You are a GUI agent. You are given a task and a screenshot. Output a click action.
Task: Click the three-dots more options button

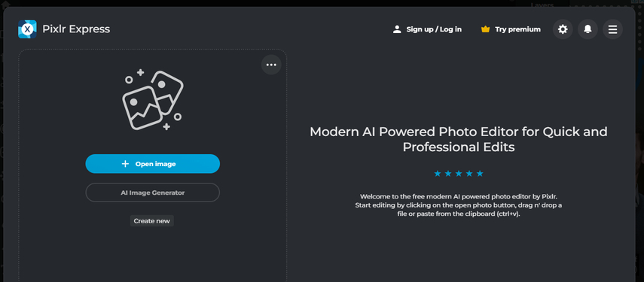pos(271,65)
